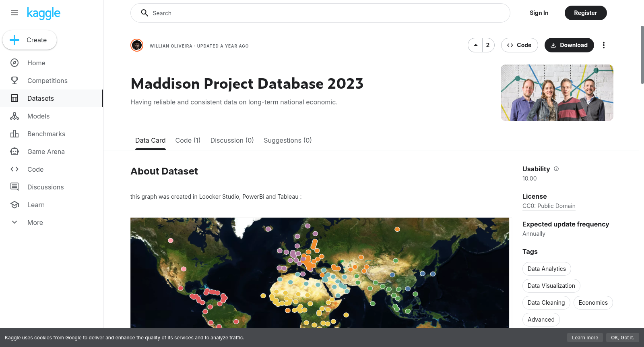Screen dimensions: 644x347
Task: Click the Code button near Download
Action: pyautogui.click(x=519, y=45)
